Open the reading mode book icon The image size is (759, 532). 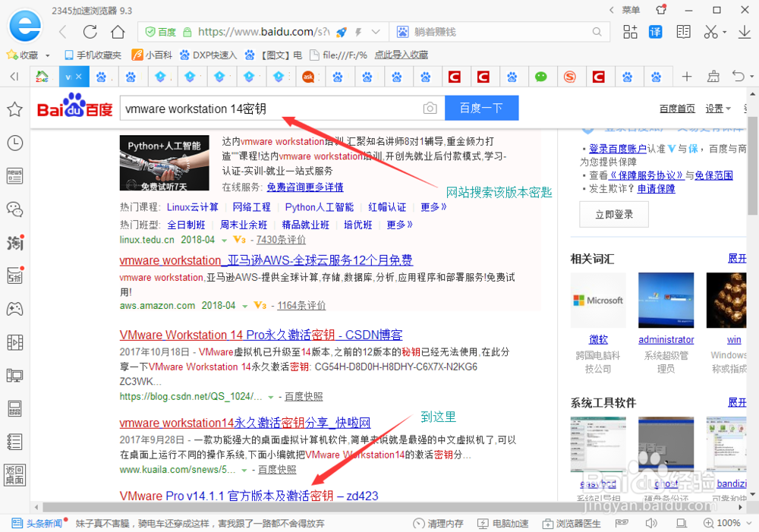click(683, 32)
